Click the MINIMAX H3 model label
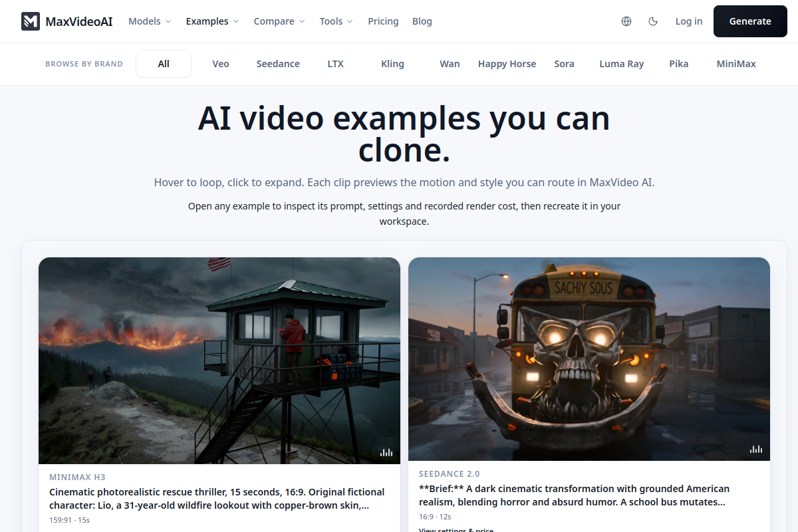Viewport: 798px width, 532px height. coord(77,477)
